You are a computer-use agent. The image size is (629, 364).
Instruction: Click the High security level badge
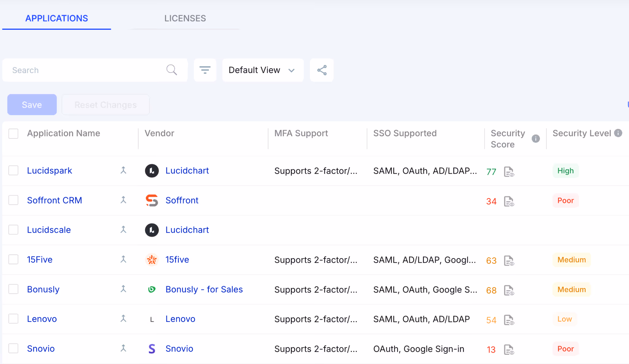point(565,171)
